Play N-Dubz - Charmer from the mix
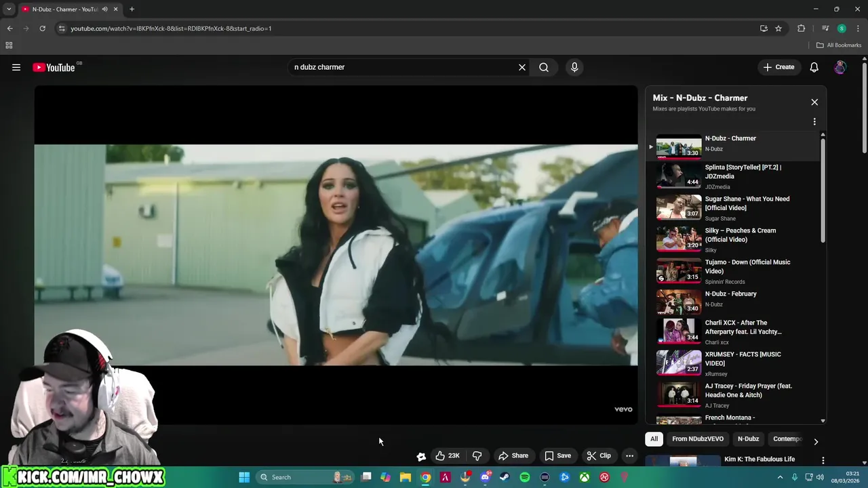 (732, 146)
